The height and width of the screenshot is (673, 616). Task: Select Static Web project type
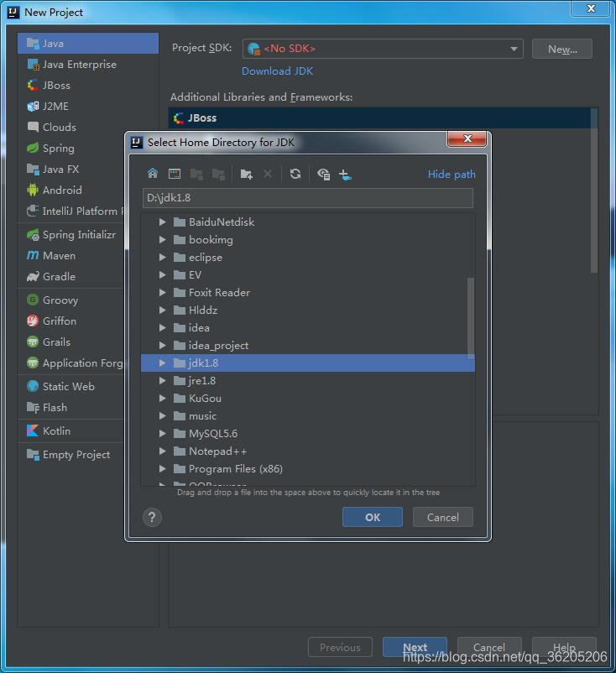point(71,387)
